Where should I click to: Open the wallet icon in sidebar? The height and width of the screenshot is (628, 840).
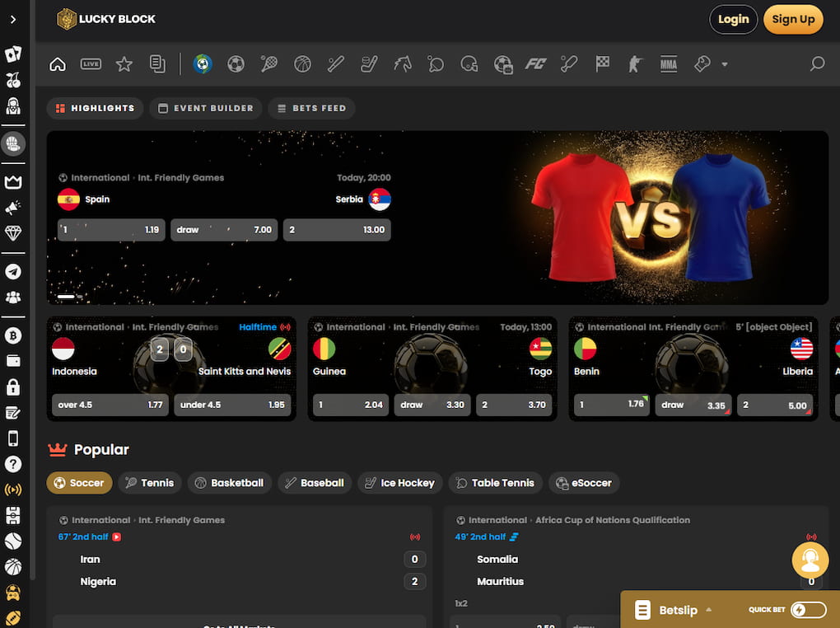tap(13, 361)
